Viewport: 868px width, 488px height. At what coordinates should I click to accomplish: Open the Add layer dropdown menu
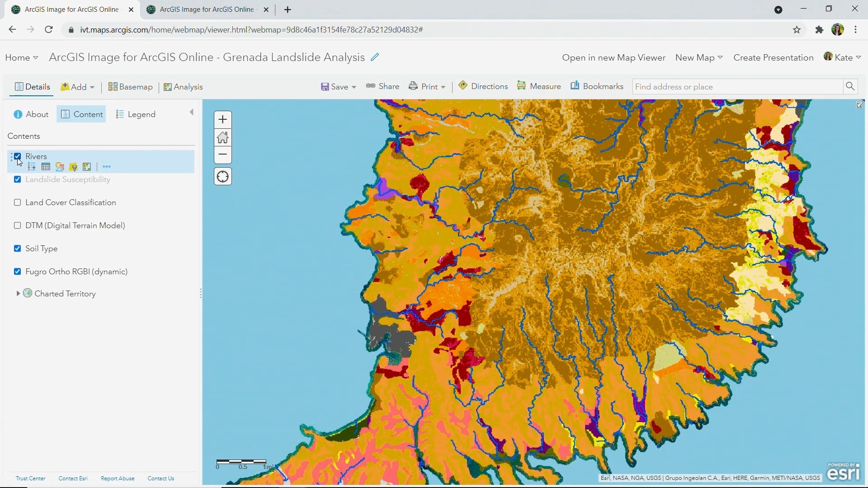[x=78, y=86]
